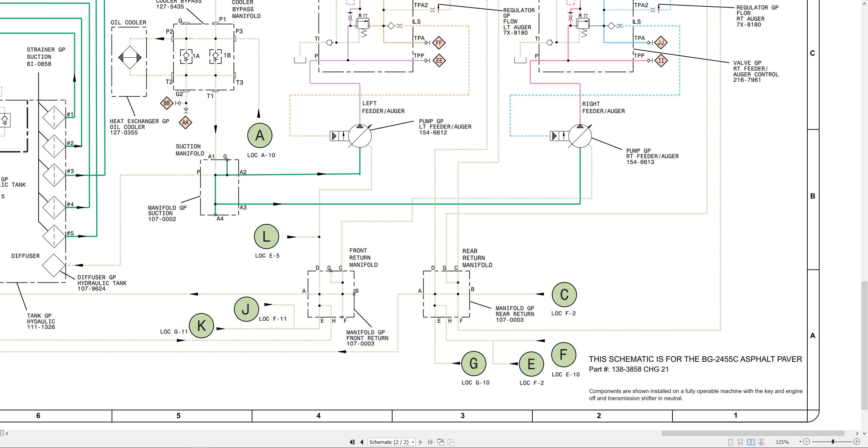The image size is (868, 448).
Task: Open the Schematic (2 / 2) page dropdown
Action: pos(392,442)
